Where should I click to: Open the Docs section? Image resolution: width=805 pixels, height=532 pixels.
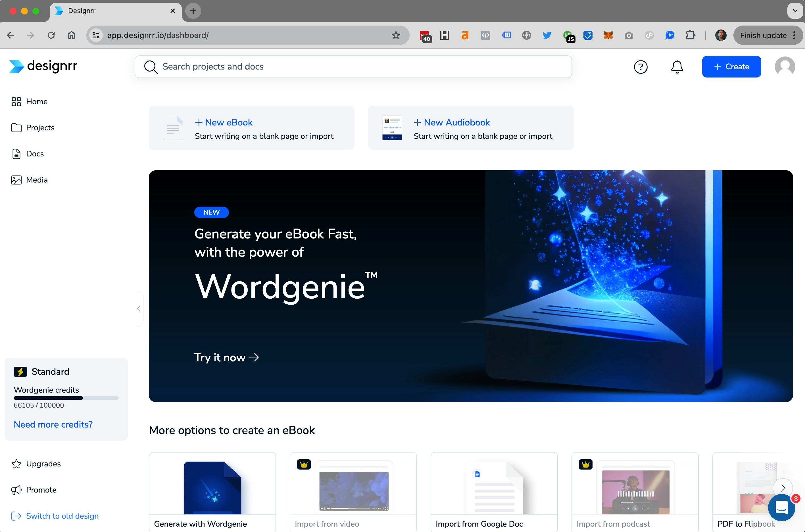click(35, 154)
